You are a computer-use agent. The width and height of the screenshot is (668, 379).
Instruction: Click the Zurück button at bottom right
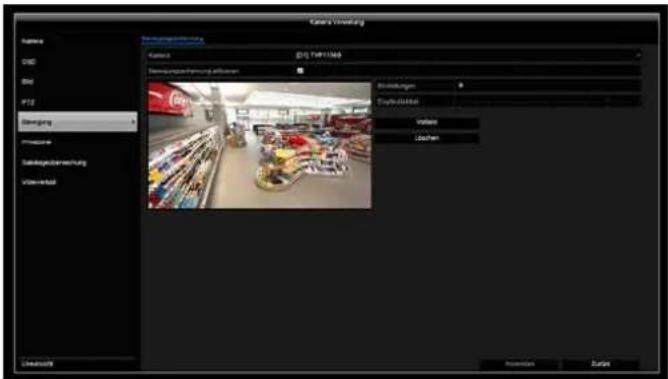pyautogui.click(x=601, y=364)
